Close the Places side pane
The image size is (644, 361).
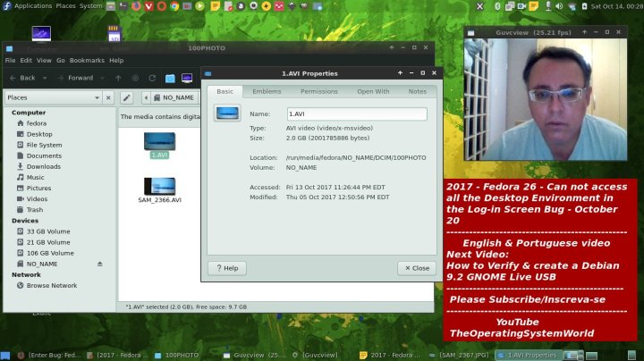108,97
